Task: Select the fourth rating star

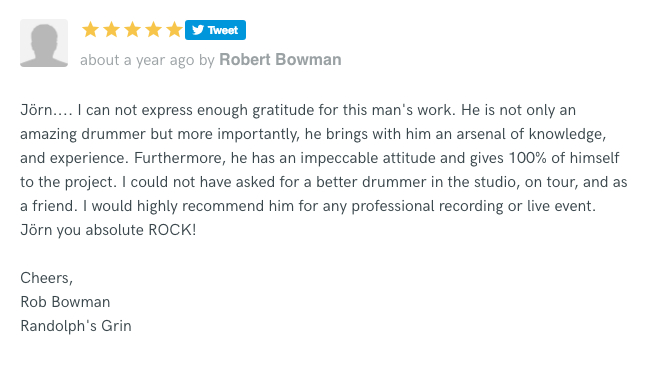Action: click(153, 30)
